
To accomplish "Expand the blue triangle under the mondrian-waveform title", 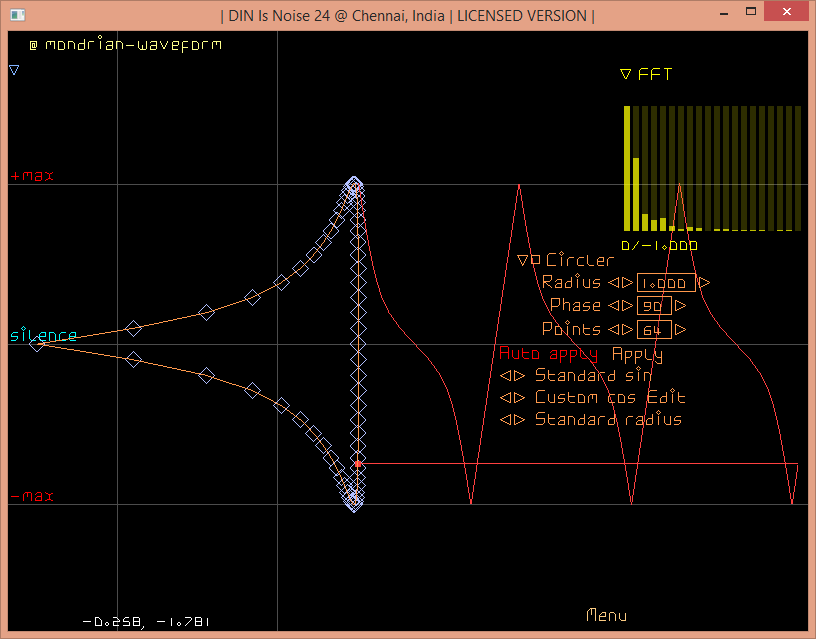I will click(14, 70).
